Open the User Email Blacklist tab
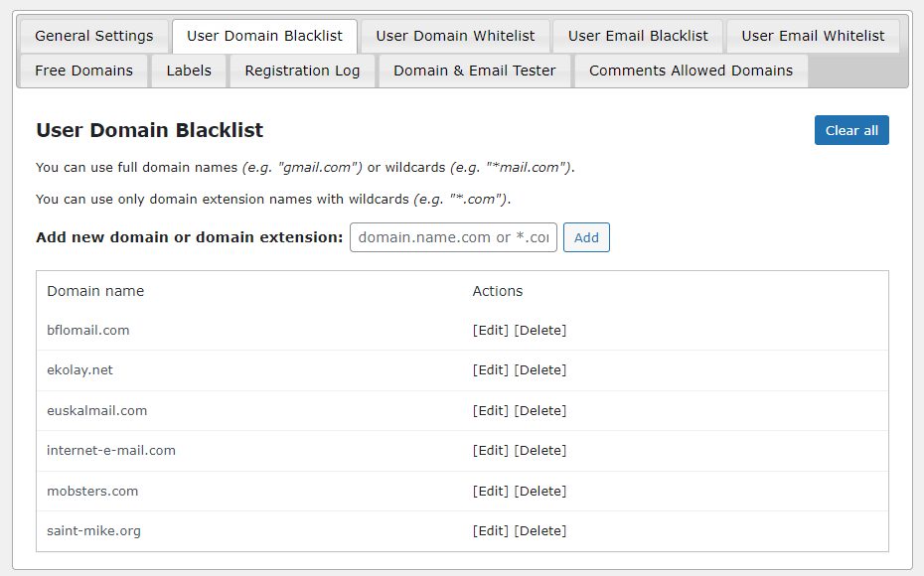Viewport: 924px width, 576px height. pyautogui.click(x=638, y=36)
